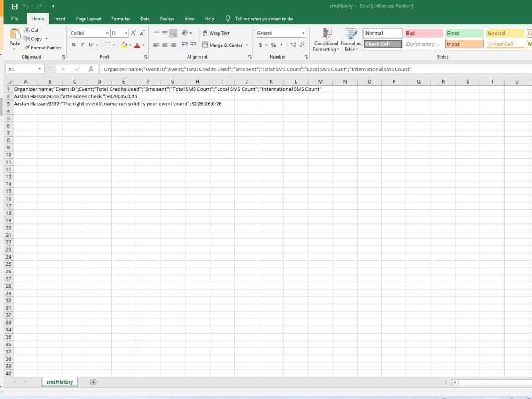Viewport: 532px width, 399px height.
Task: Open Merge & Center dropdown arrow
Action: [247, 45]
